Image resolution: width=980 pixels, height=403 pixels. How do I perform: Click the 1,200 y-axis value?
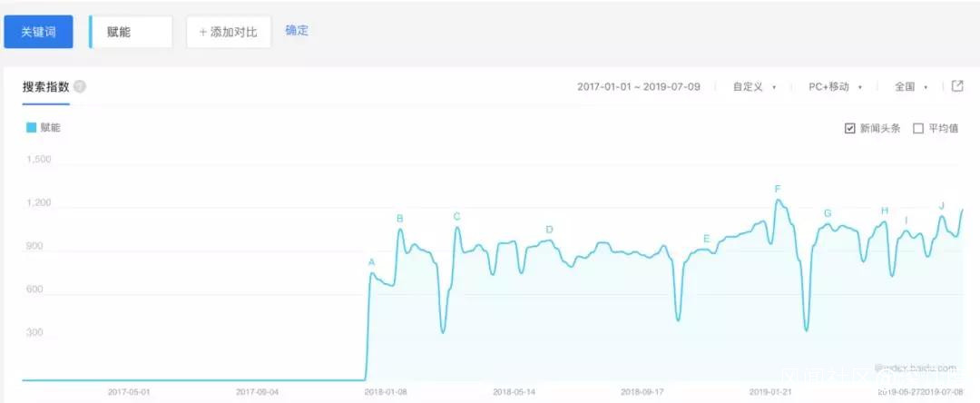(39, 203)
